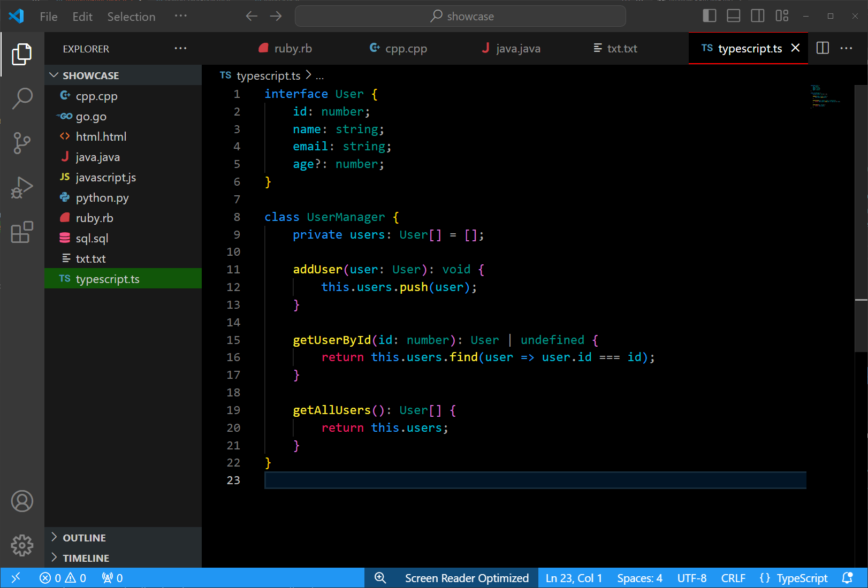This screenshot has height=588, width=868.
Task: Open python.py in the Explorer
Action: point(123,197)
